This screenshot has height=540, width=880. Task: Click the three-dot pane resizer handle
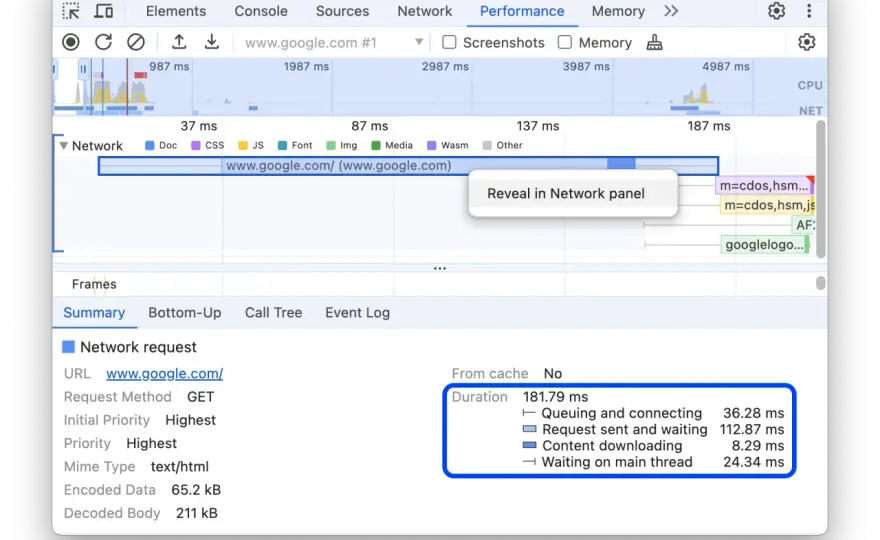coord(439,268)
